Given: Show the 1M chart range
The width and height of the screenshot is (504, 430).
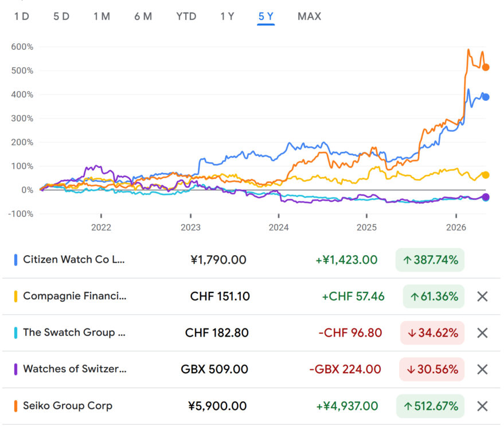Looking at the screenshot, I should coord(101,16).
